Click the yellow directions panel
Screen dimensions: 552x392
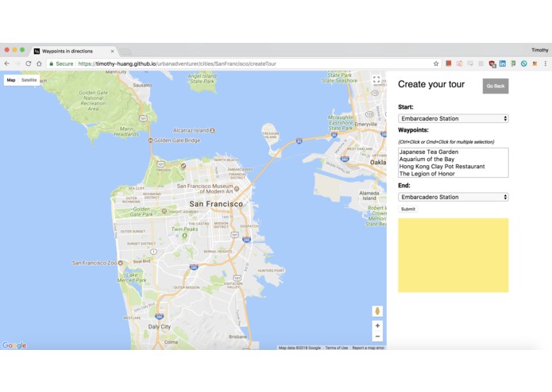point(453,256)
